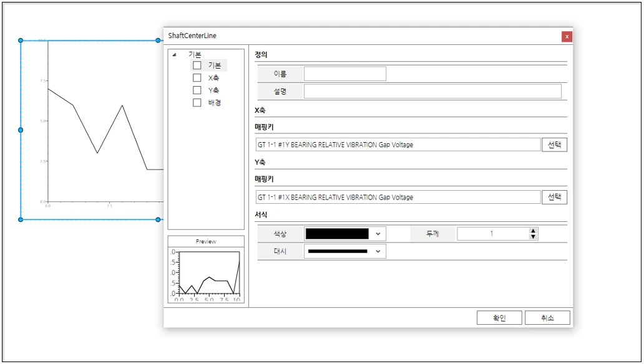Image resolution: width=644 pixels, height=364 pixels.
Task: Click into the 설명 input field
Action: point(432,91)
